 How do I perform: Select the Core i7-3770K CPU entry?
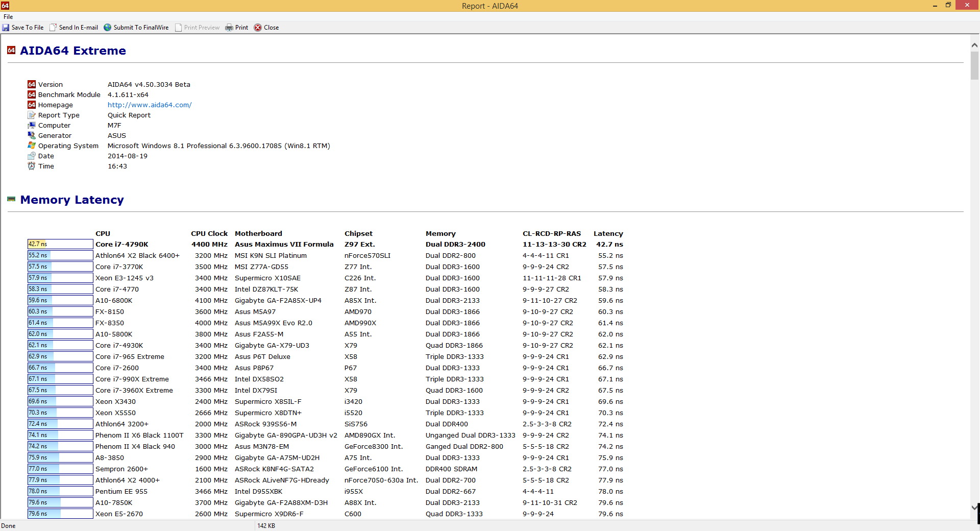click(119, 267)
